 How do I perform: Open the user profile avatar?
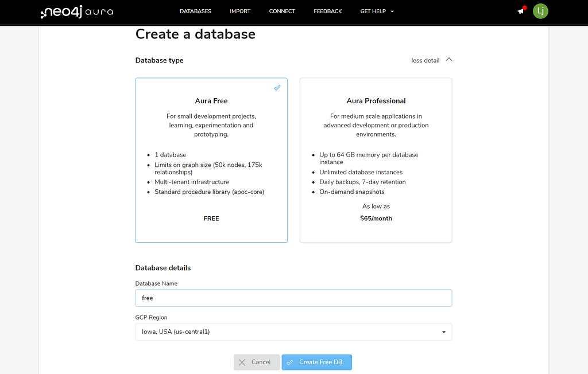pos(540,11)
